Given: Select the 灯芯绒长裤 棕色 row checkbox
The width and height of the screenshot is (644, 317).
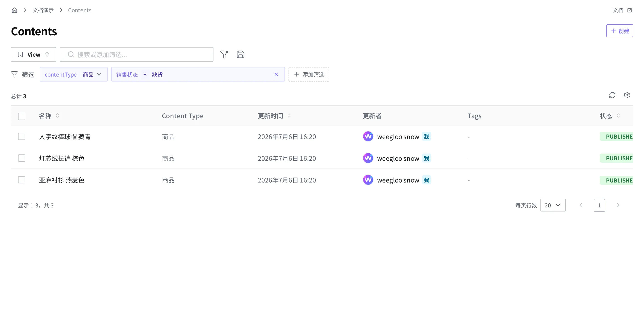Looking at the screenshot, I should click(x=22, y=158).
